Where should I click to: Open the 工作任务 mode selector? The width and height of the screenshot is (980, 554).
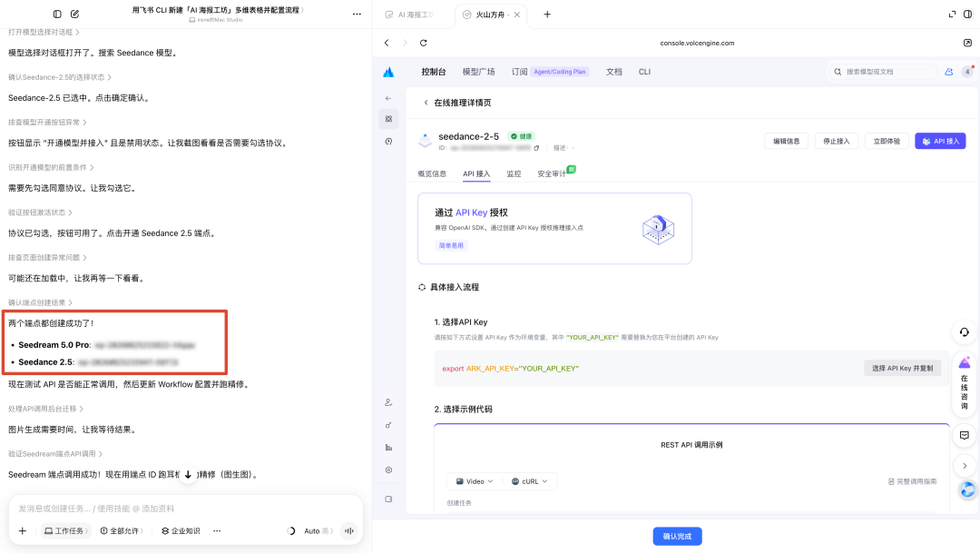click(x=65, y=531)
